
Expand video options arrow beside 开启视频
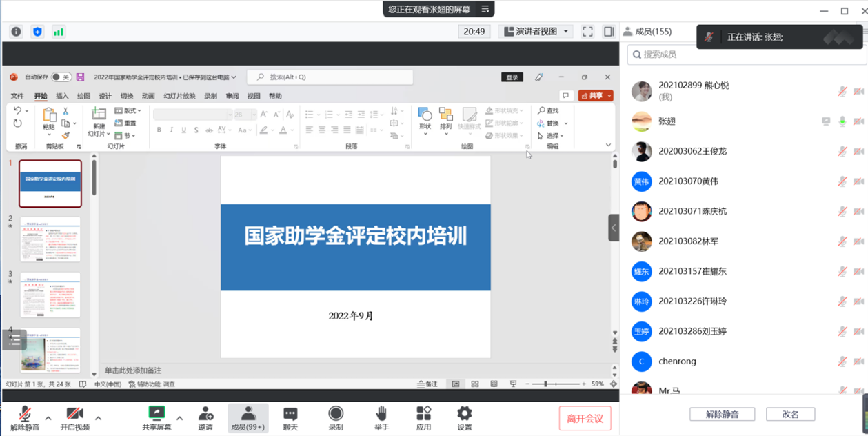point(98,418)
